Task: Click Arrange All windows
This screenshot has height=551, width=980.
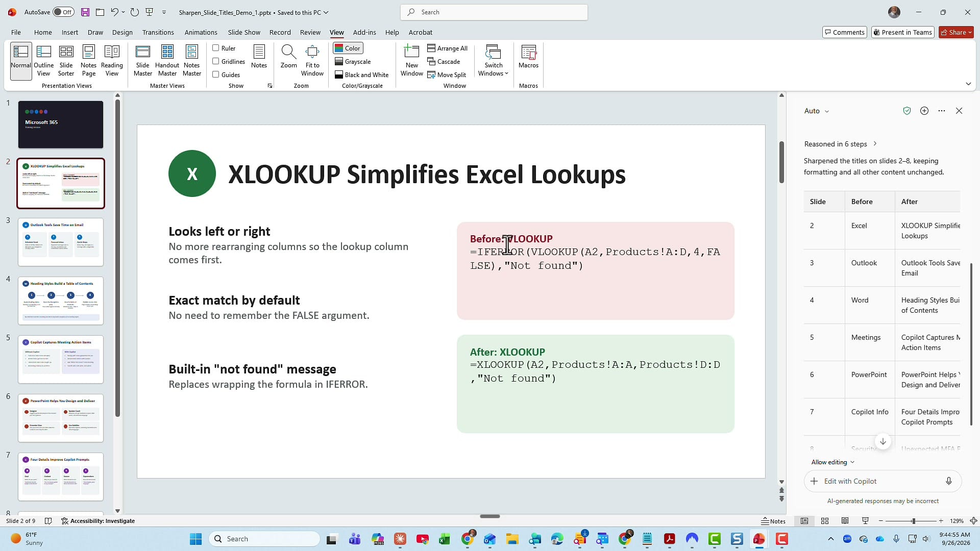Action: point(448,48)
